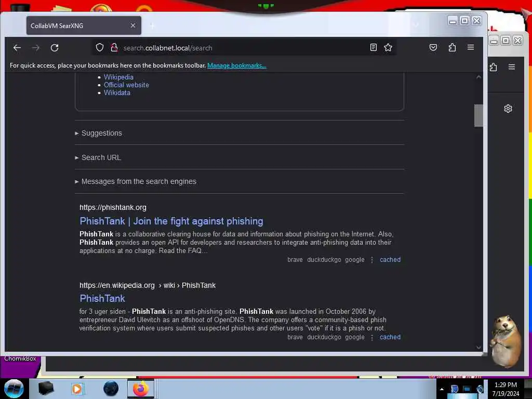Image resolution: width=532 pixels, height=399 pixels.
Task: Open the flag tray icon
Action: tap(454, 389)
